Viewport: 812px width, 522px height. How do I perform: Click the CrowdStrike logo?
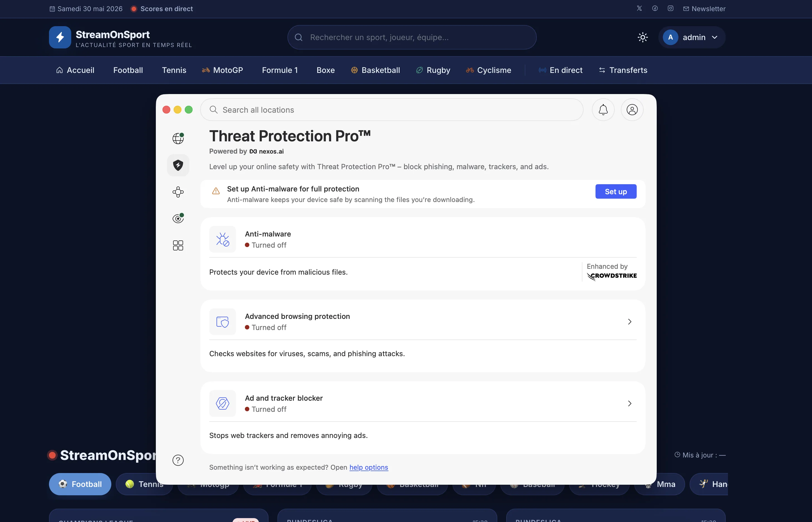click(x=612, y=276)
